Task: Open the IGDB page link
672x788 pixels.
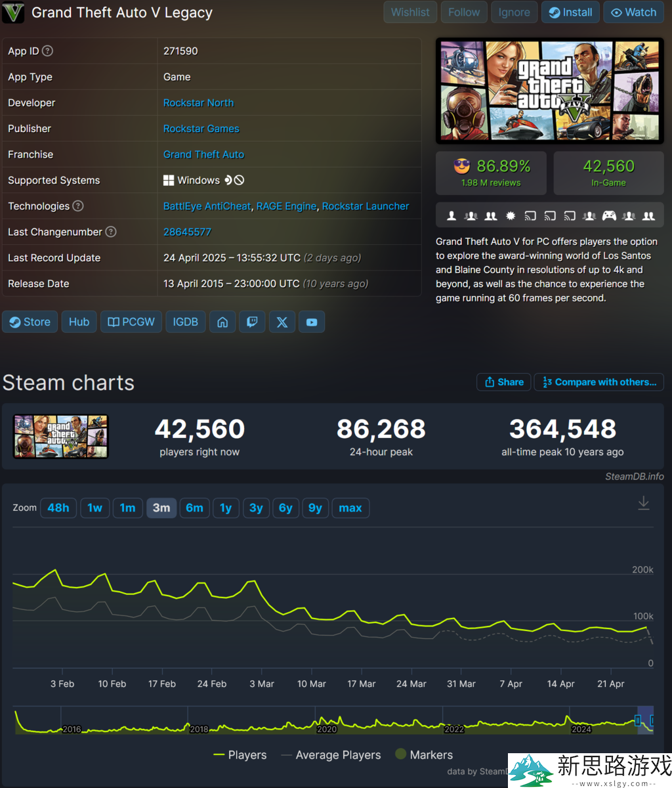Action: click(x=186, y=322)
